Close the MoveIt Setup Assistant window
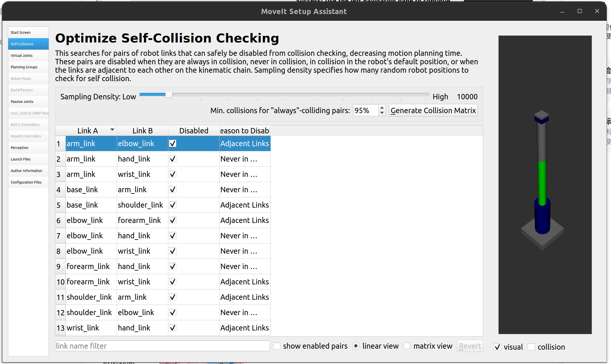This screenshot has height=364, width=611. click(597, 11)
